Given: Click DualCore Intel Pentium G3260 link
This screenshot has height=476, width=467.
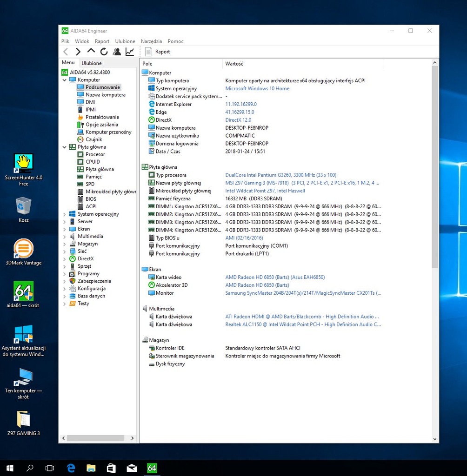Looking at the screenshot, I should [x=281, y=175].
